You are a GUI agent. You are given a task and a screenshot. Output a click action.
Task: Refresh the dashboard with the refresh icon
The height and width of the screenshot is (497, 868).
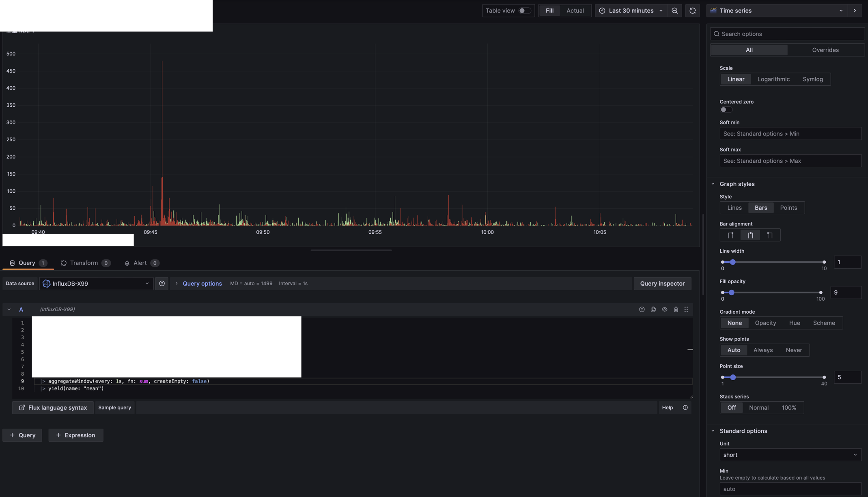pyautogui.click(x=693, y=11)
